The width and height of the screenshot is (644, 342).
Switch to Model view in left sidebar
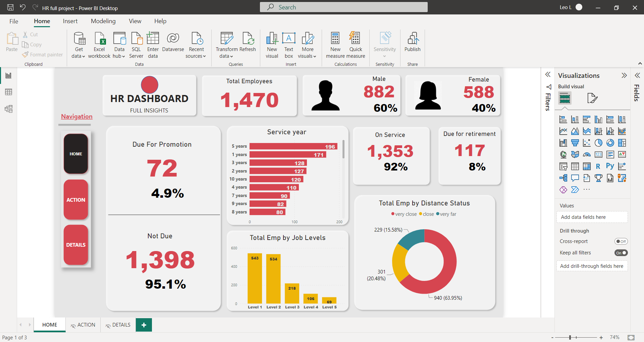tap(8, 109)
